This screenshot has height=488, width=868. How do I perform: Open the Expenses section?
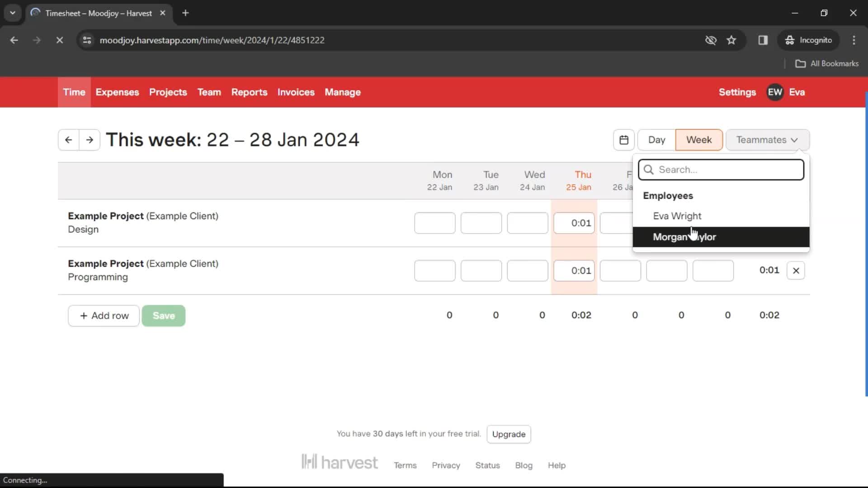pos(117,92)
